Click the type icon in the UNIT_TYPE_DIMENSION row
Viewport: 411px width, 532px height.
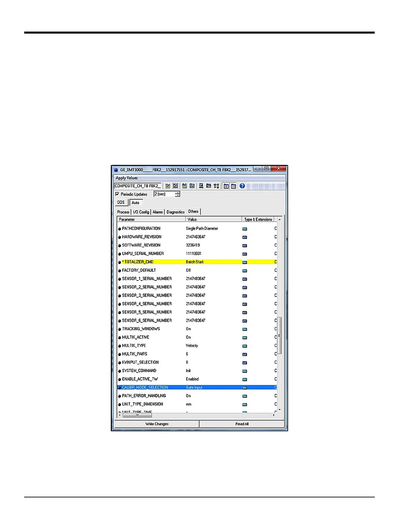click(x=245, y=404)
